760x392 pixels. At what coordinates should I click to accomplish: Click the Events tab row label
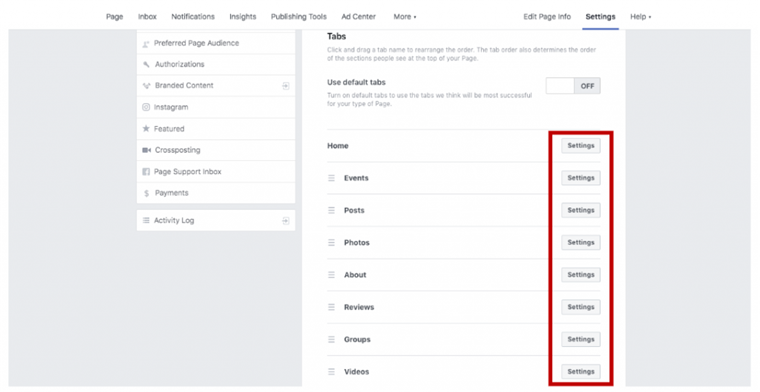tap(356, 178)
